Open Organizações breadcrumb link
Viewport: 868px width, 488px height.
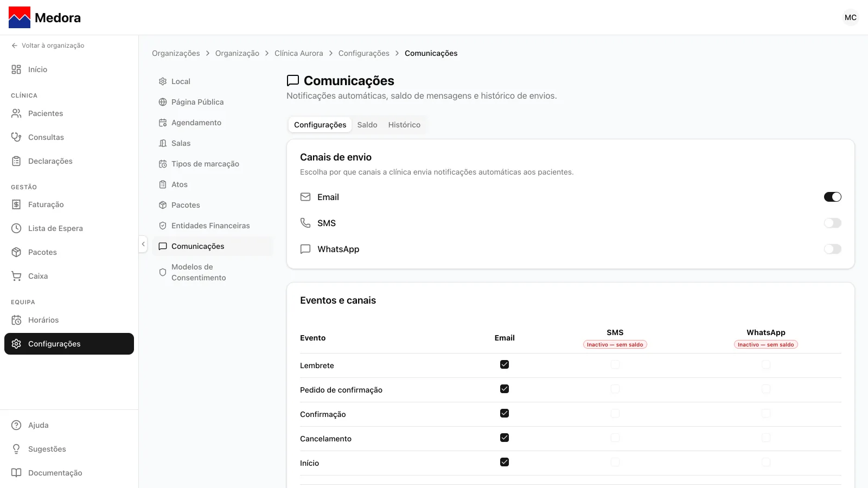tap(176, 53)
